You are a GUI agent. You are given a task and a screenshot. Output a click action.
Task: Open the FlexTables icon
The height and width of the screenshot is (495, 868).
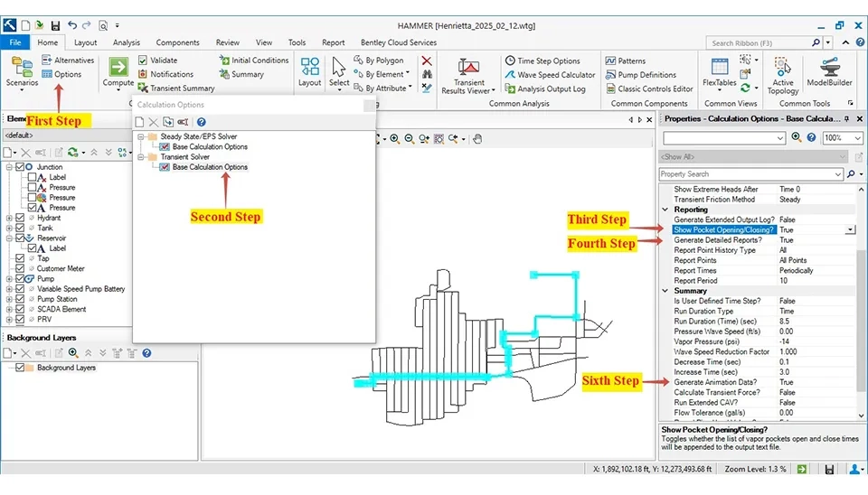719,70
